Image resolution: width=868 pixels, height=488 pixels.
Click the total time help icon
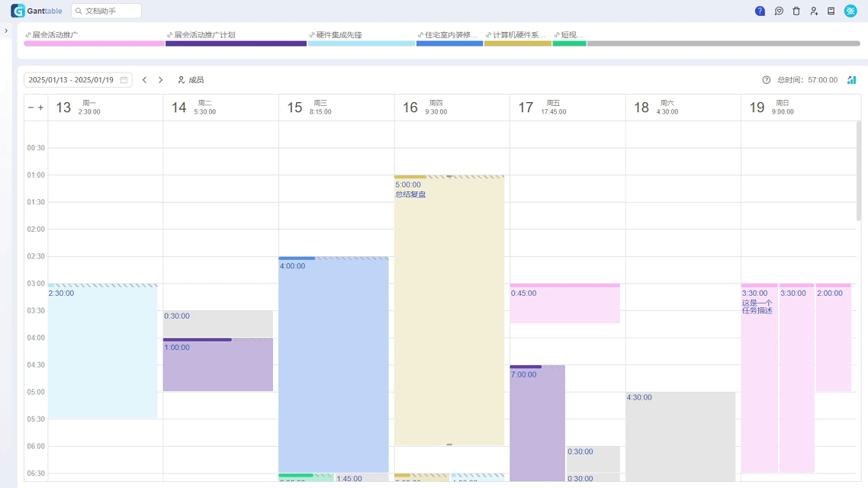point(767,80)
